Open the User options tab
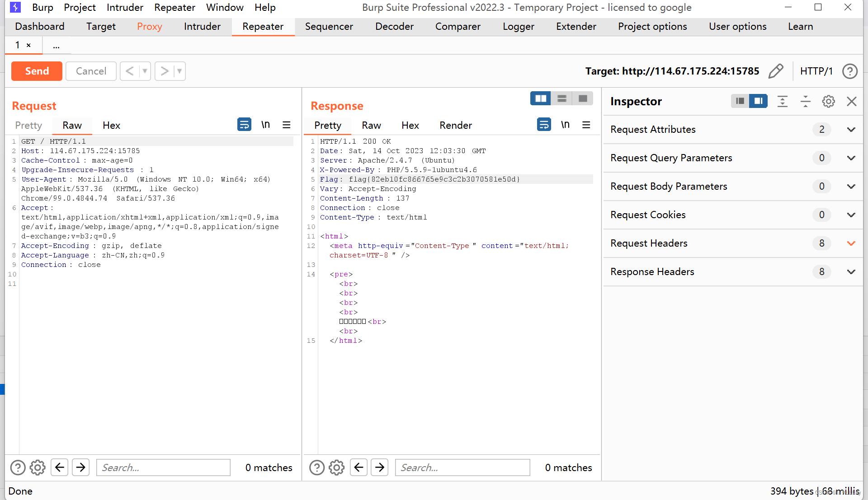Viewport: 868px width, 500px height. coord(737,27)
